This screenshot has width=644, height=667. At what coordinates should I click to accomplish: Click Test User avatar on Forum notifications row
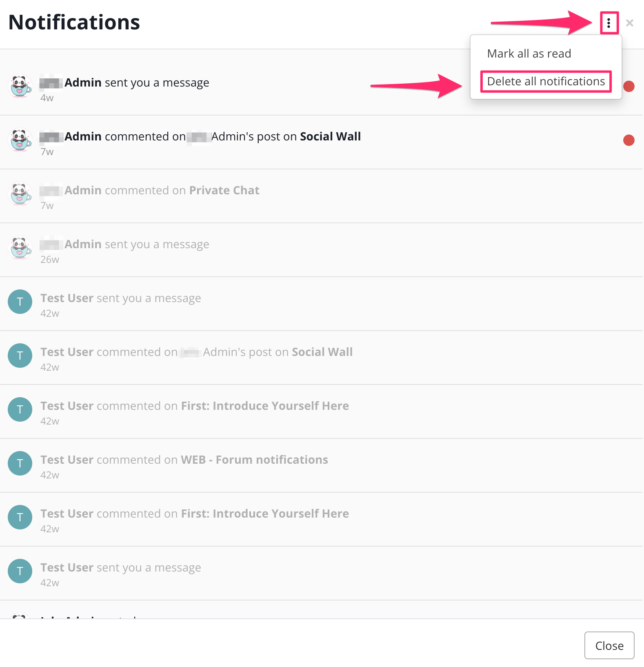tap(20, 463)
